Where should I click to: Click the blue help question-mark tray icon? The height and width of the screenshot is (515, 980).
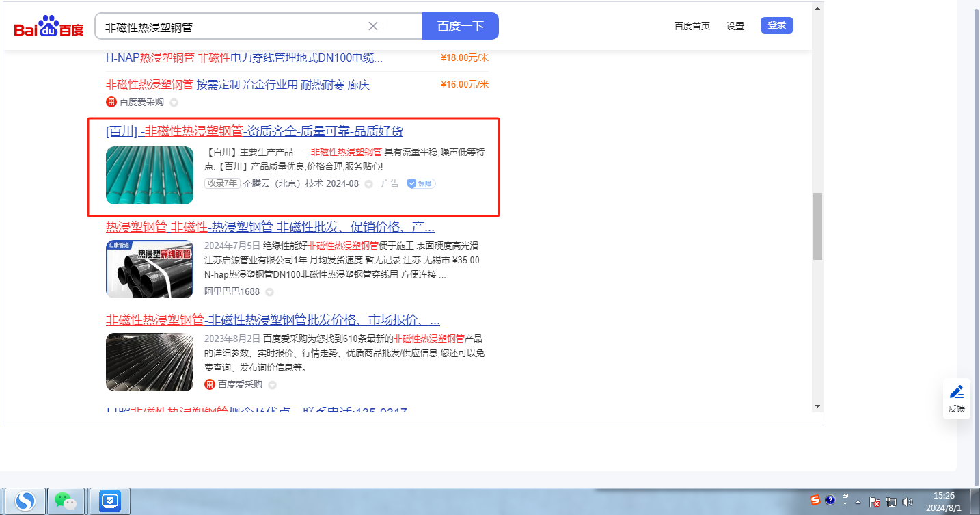pos(830,500)
